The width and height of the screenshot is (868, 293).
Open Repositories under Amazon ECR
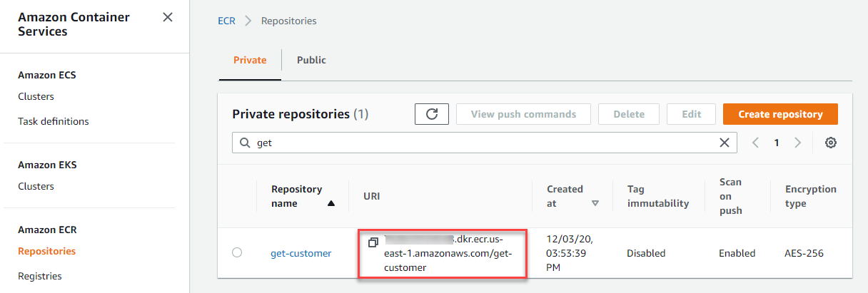click(x=46, y=251)
